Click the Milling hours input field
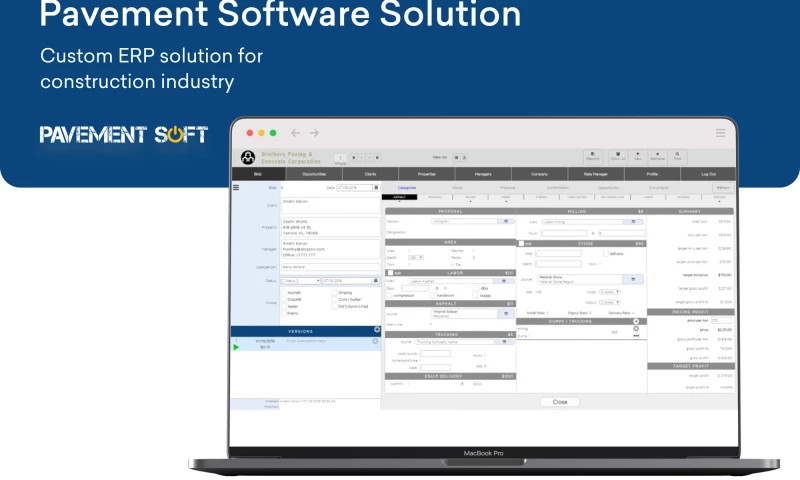The height and width of the screenshot is (480, 800). point(564,233)
